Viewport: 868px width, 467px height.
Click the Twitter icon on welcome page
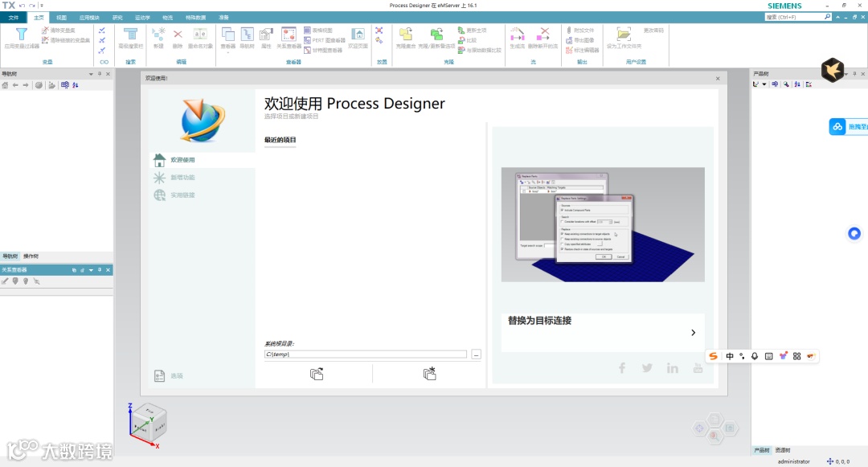point(647,368)
